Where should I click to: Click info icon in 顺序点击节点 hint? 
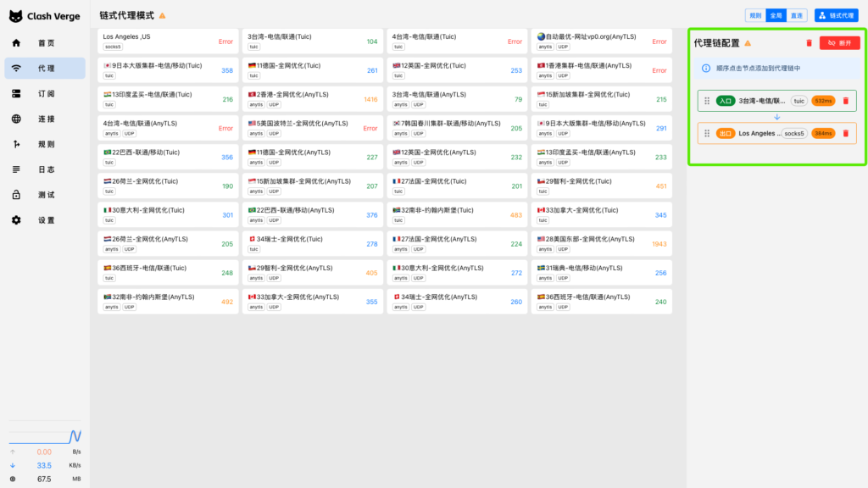(706, 68)
